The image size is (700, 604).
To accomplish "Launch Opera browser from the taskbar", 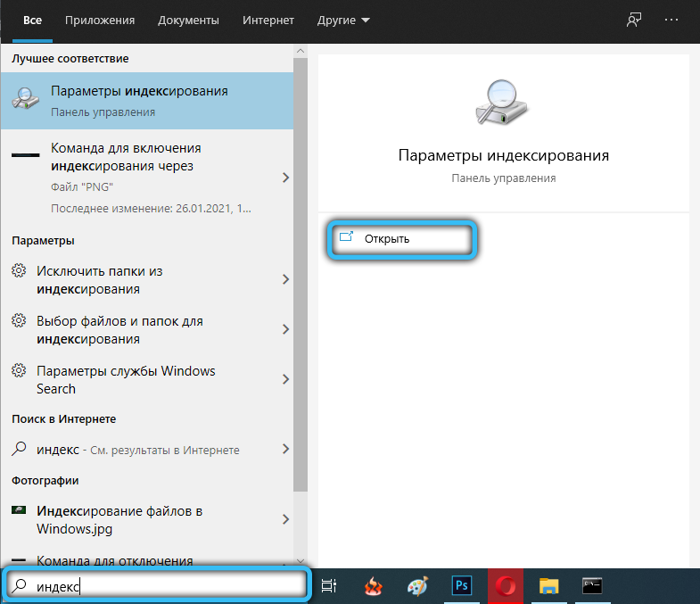I will click(x=505, y=585).
